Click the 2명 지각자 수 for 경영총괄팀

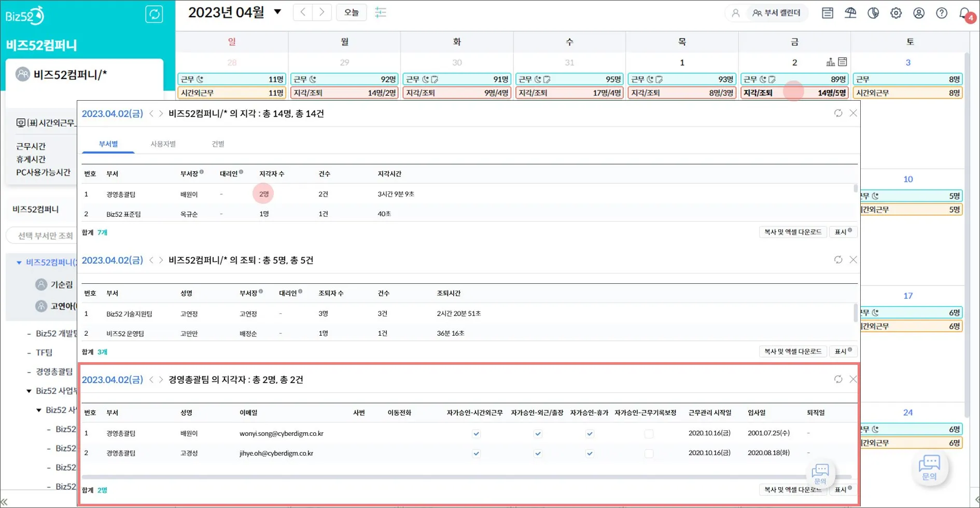(264, 194)
